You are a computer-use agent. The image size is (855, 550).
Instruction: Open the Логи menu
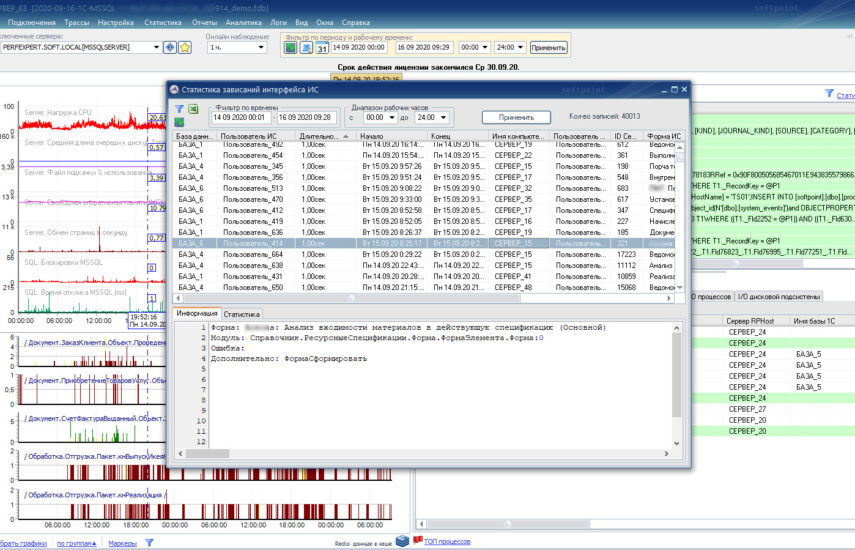pos(278,22)
